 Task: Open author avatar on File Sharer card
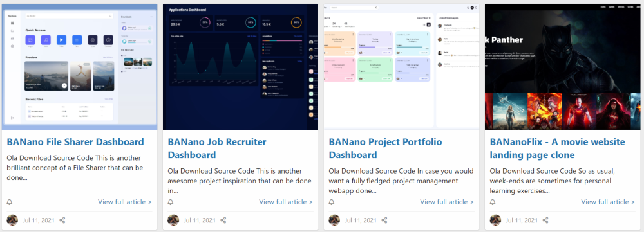12,220
